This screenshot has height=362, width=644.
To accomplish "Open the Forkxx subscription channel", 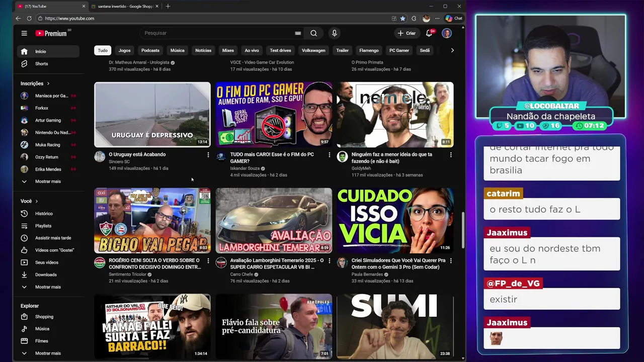I will tap(49, 108).
